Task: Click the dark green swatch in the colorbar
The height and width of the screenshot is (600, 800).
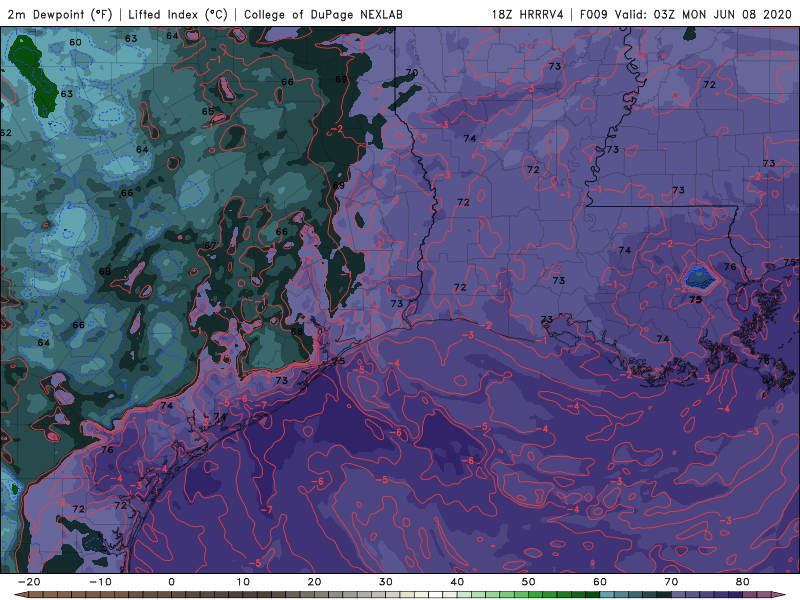Action: tap(593, 595)
